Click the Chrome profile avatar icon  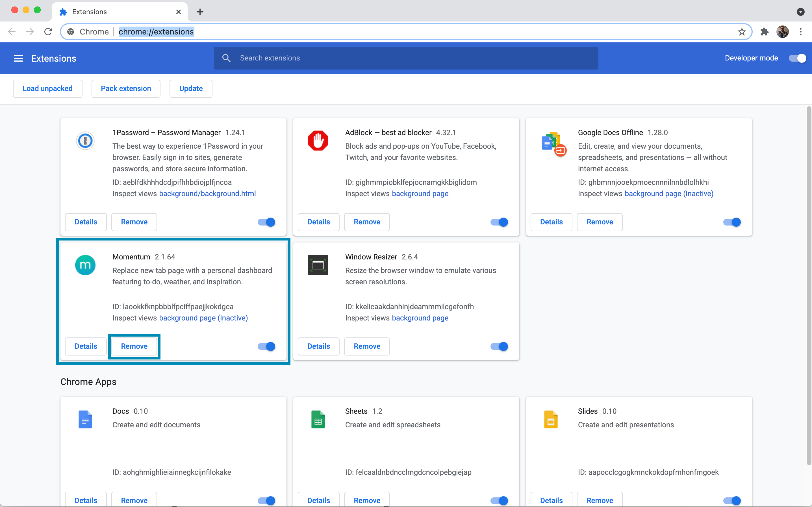click(783, 32)
